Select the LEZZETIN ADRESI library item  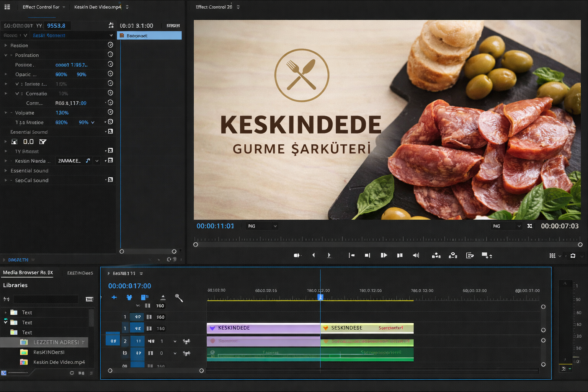click(56, 342)
